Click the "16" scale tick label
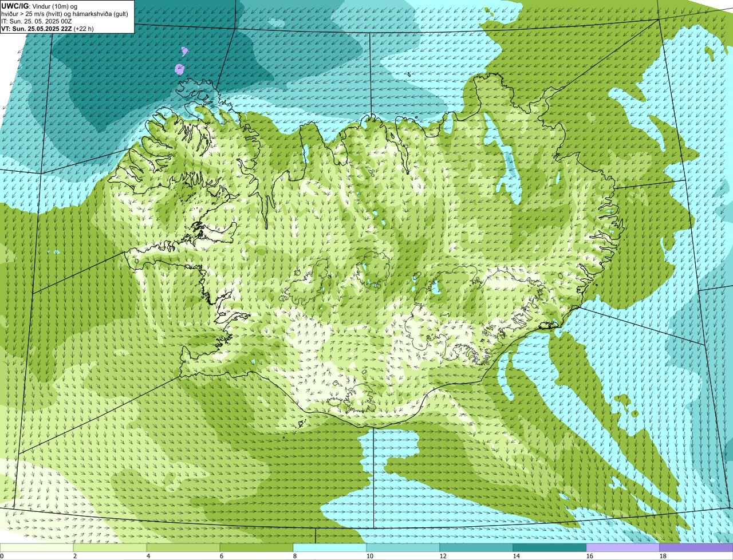The height and width of the screenshot is (560, 733). click(x=590, y=556)
